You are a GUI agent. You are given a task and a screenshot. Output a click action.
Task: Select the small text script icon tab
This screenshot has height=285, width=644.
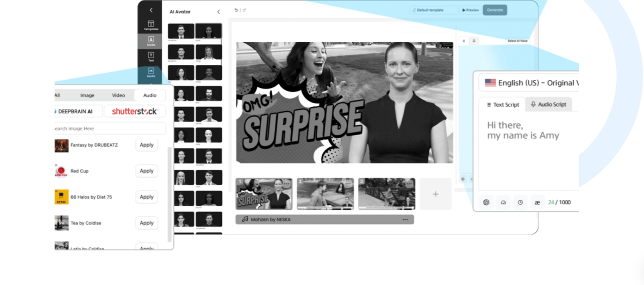464,41
